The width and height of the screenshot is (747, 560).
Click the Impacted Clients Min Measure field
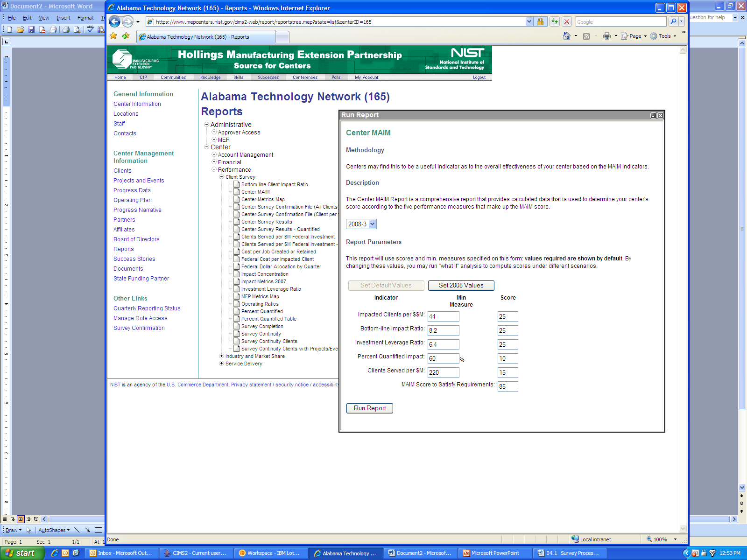(443, 316)
